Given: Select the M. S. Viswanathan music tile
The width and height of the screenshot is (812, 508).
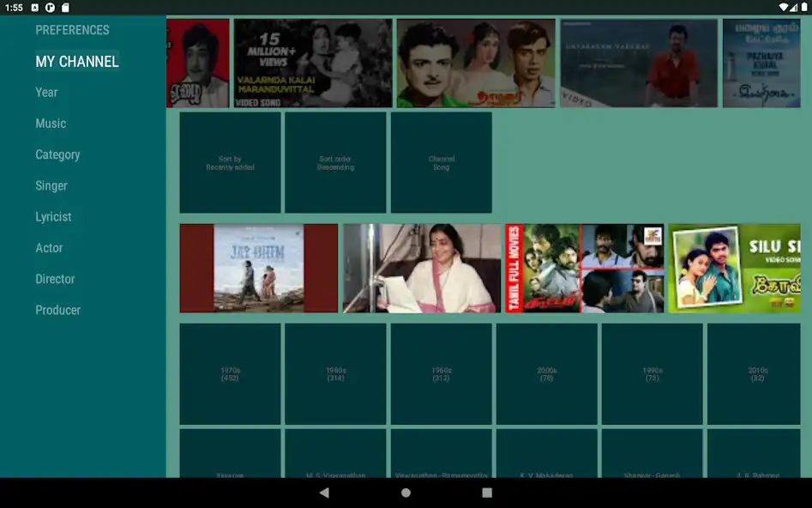Looking at the screenshot, I should point(335,453).
